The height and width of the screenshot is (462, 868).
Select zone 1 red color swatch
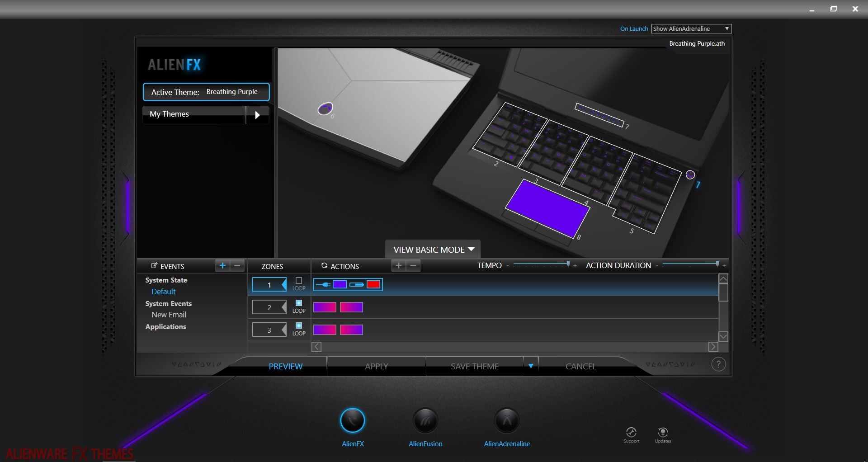(x=373, y=285)
